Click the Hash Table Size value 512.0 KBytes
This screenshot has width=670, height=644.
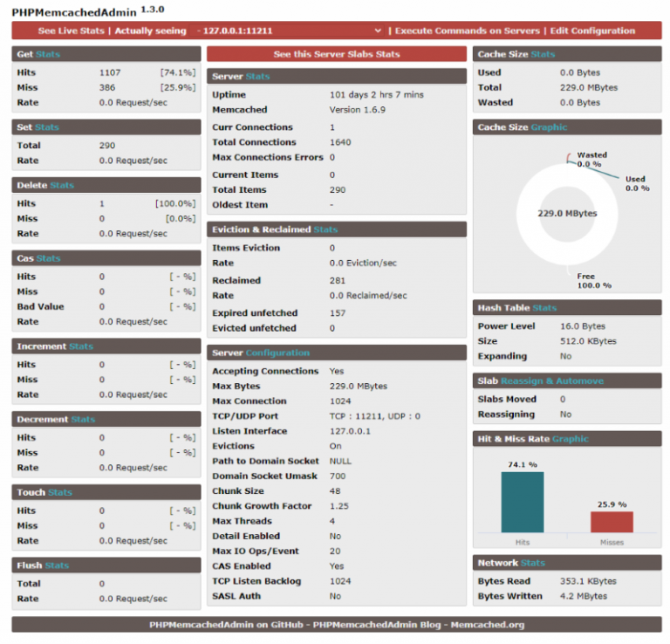pos(588,341)
